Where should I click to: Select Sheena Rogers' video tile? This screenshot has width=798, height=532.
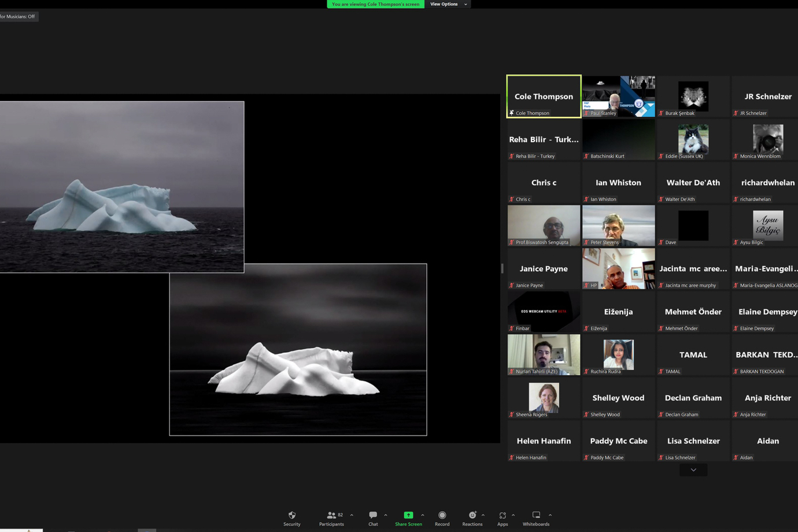544,398
